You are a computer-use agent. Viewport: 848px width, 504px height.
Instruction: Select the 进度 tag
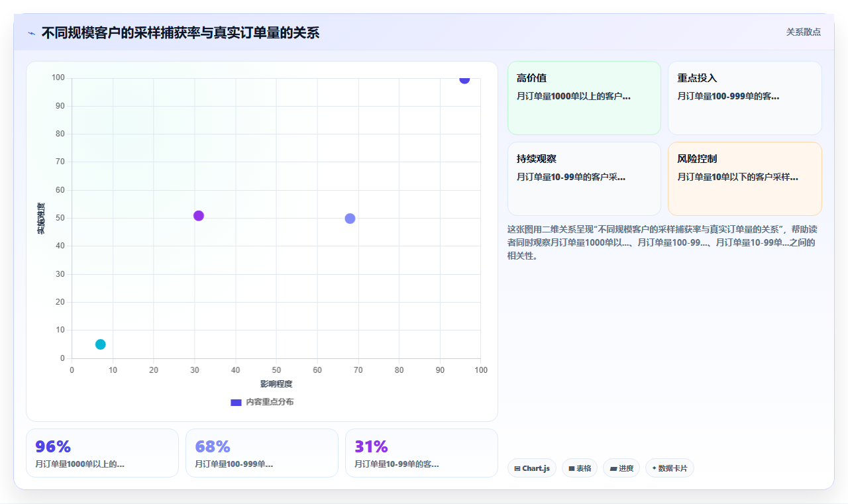click(x=621, y=468)
